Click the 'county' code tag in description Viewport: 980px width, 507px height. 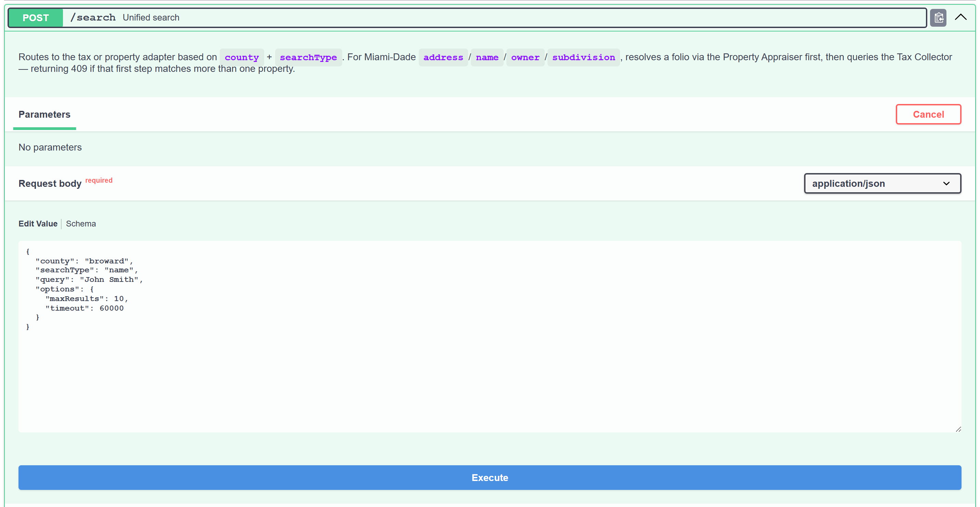point(242,57)
